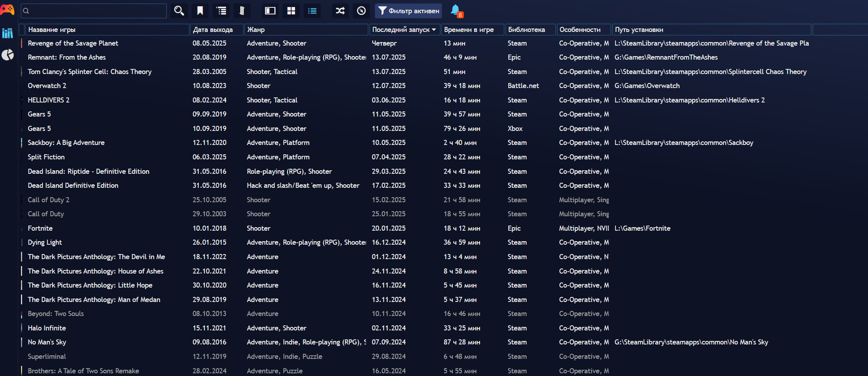Click the G:\Games\Overwatch install path
Viewport: 868px width, 376px height.
(647, 86)
